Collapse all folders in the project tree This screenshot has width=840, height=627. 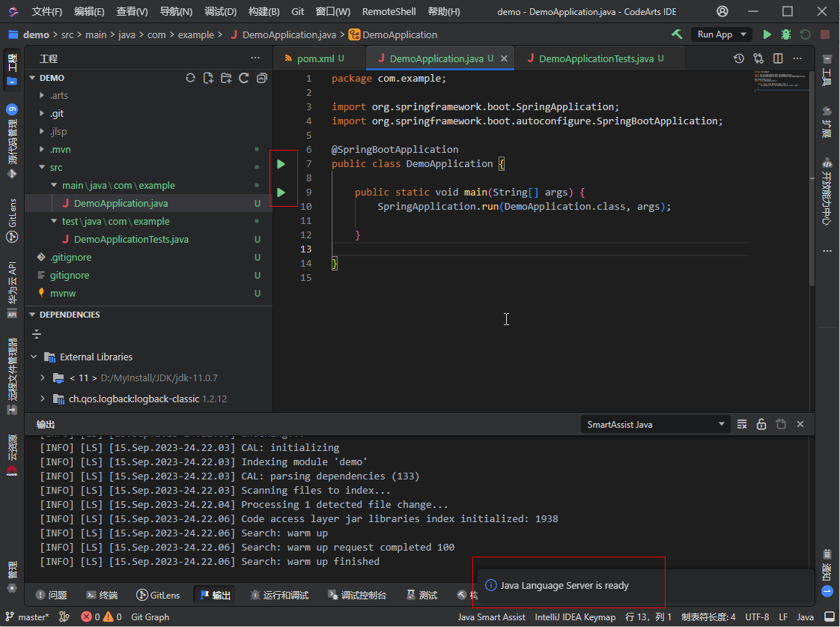(261, 79)
